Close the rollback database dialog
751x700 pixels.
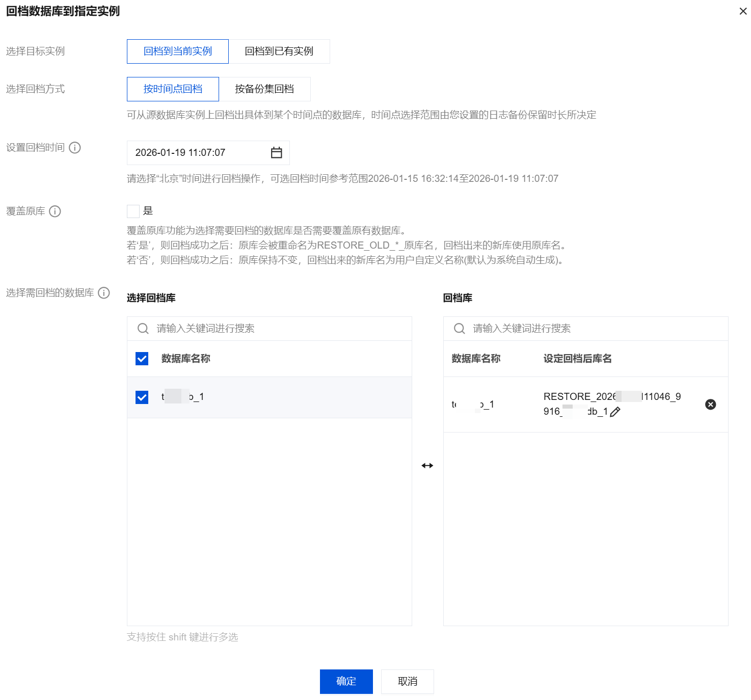[x=743, y=11]
